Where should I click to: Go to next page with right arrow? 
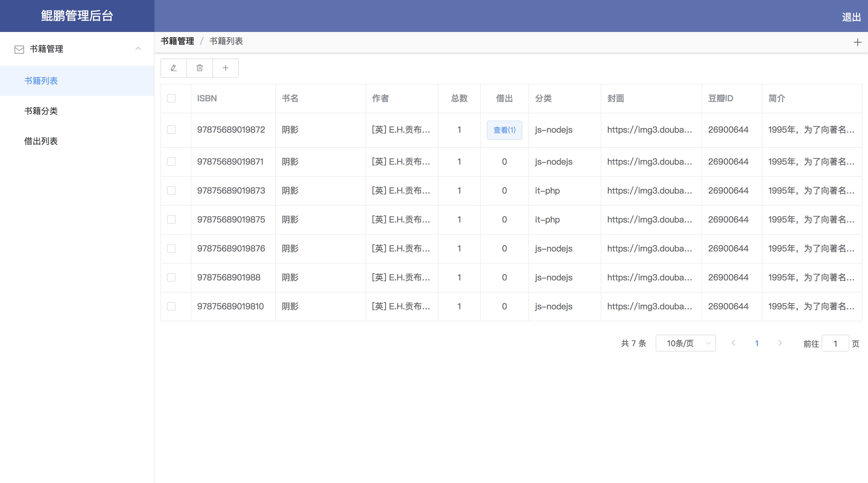(780, 343)
